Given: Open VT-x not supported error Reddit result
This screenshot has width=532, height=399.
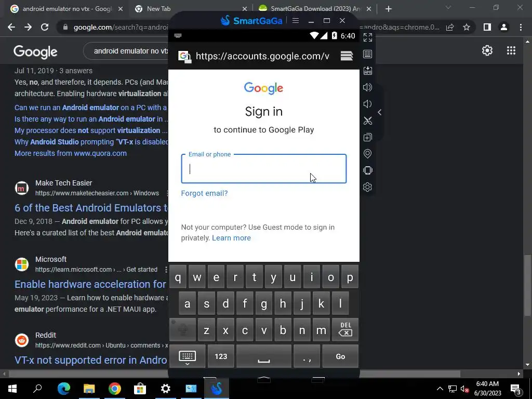Looking at the screenshot, I should point(90,360).
